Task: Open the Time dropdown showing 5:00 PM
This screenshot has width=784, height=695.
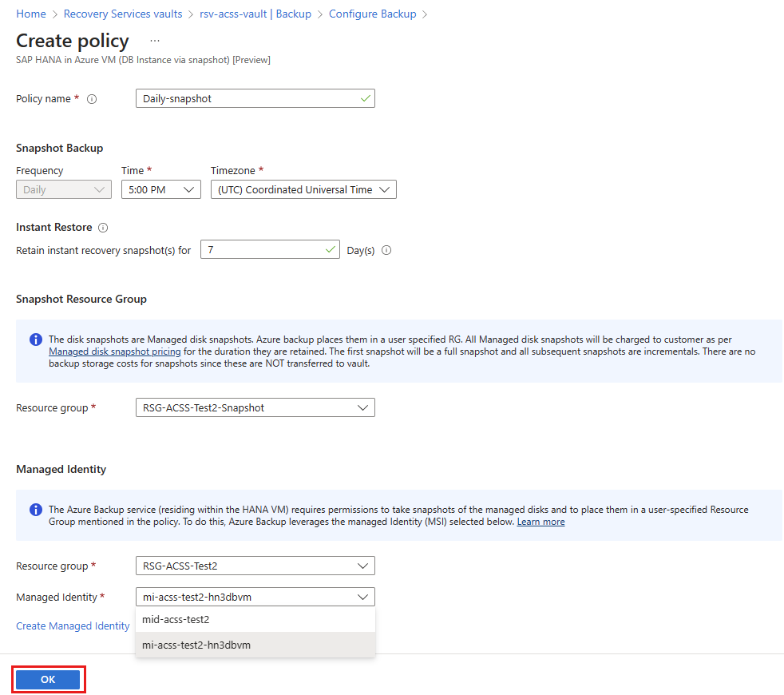Action: [161, 189]
